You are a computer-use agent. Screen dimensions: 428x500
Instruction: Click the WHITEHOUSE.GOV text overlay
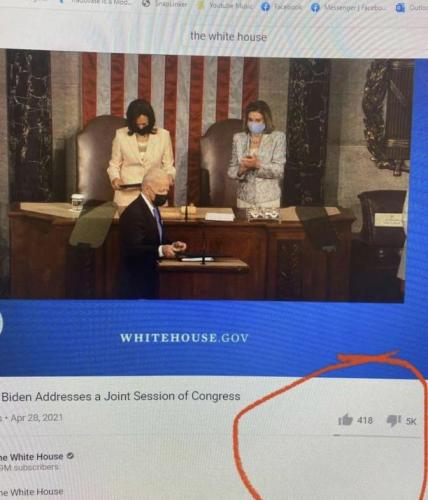[x=184, y=338]
